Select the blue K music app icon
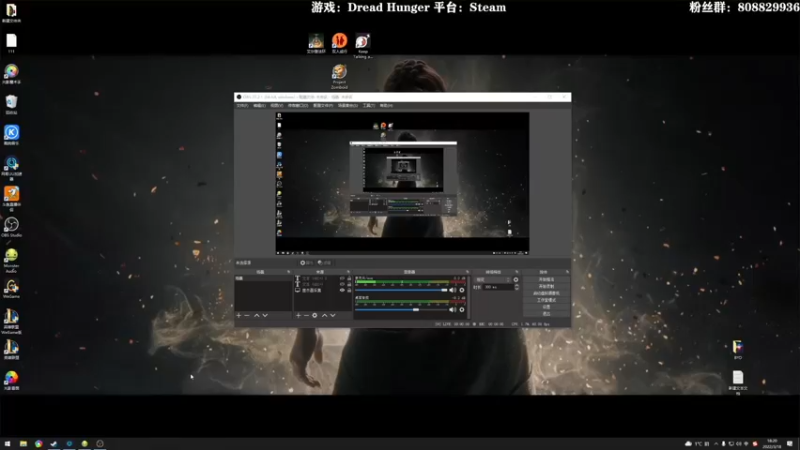This screenshot has height=450, width=800. (x=11, y=135)
